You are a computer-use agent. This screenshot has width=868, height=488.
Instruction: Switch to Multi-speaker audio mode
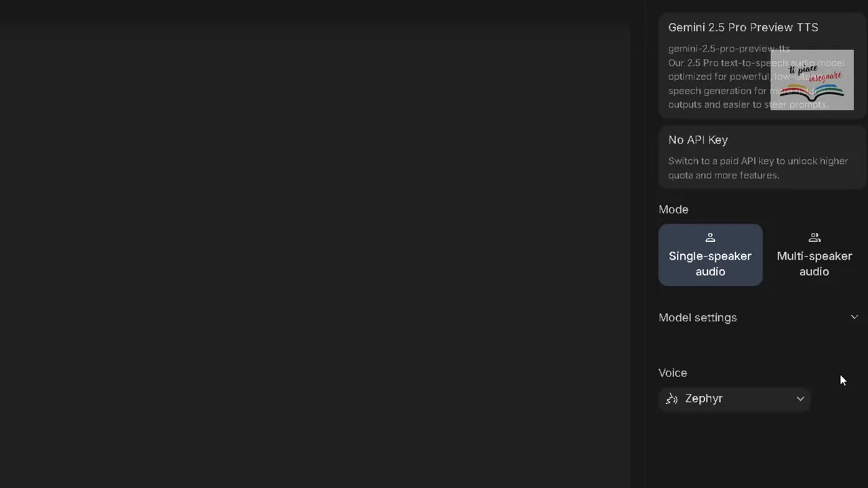point(814,255)
